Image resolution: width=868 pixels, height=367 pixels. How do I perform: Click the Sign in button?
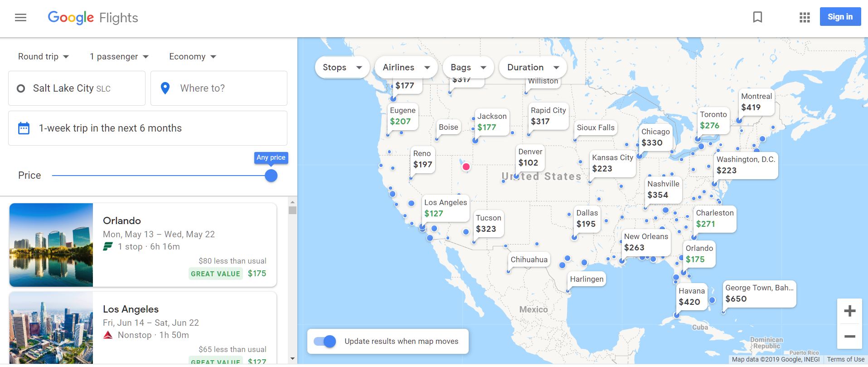click(840, 17)
